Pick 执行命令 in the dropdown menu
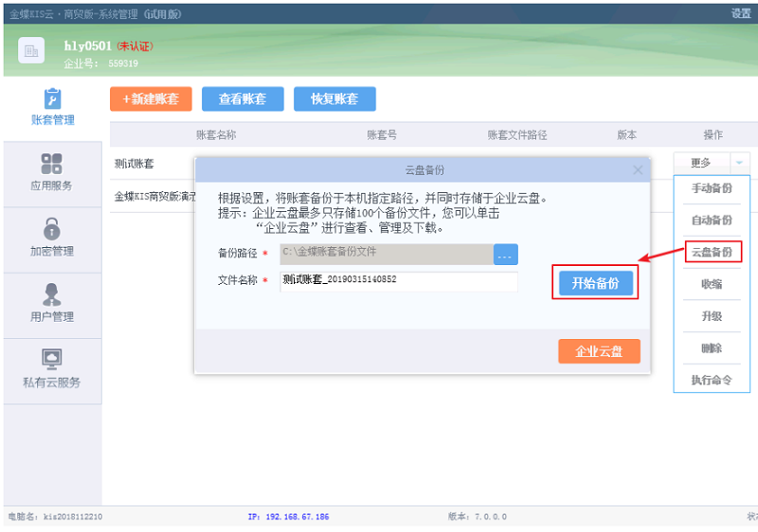Image resolution: width=758 pixels, height=532 pixels. tap(711, 381)
